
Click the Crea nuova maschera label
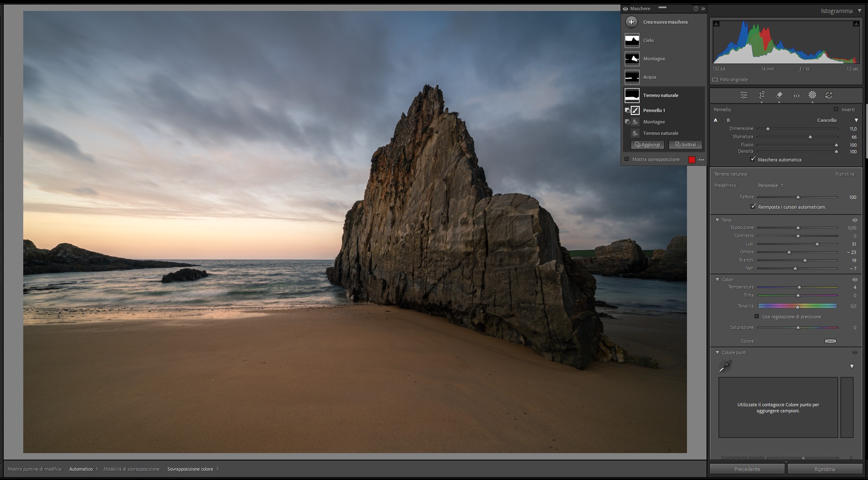pos(665,22)
